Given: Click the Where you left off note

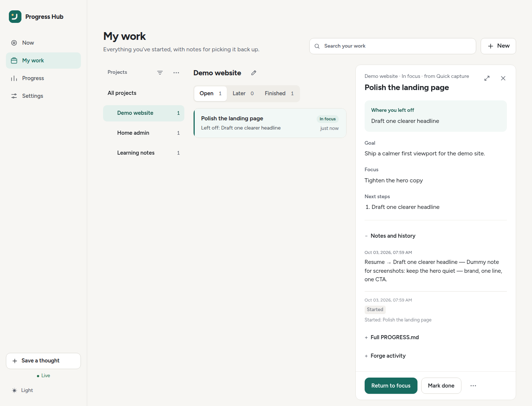Looking at the screenshot, I should click(436, 116).
